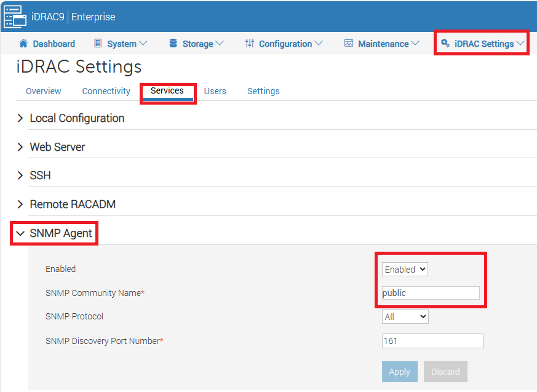Click the Dashboard home icon
Viewport: 537px width, 392px height.
click(23, 43)
